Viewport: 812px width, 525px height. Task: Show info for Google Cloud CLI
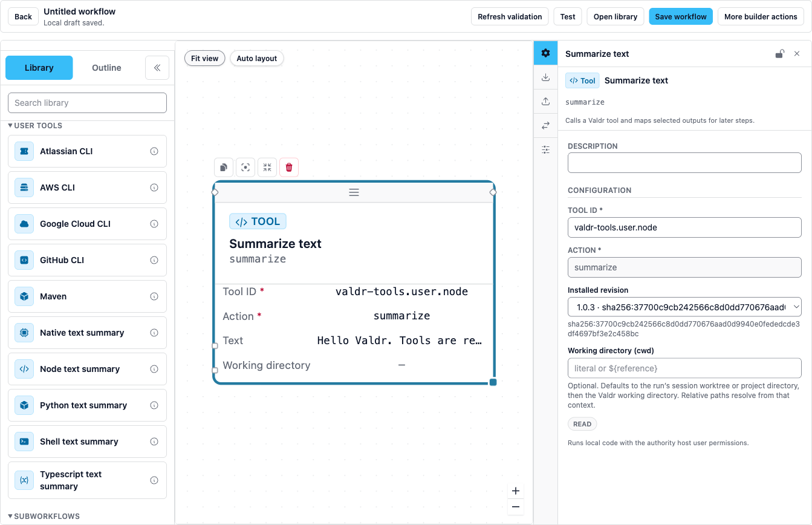click(x=154, y=224)
